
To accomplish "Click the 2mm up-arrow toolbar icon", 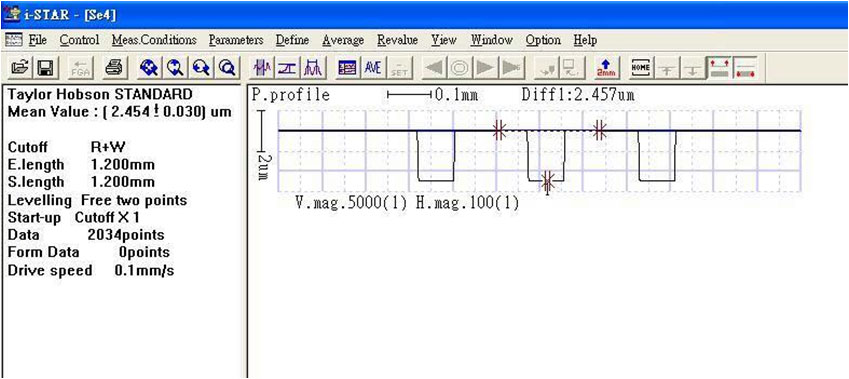I will 606,68.
